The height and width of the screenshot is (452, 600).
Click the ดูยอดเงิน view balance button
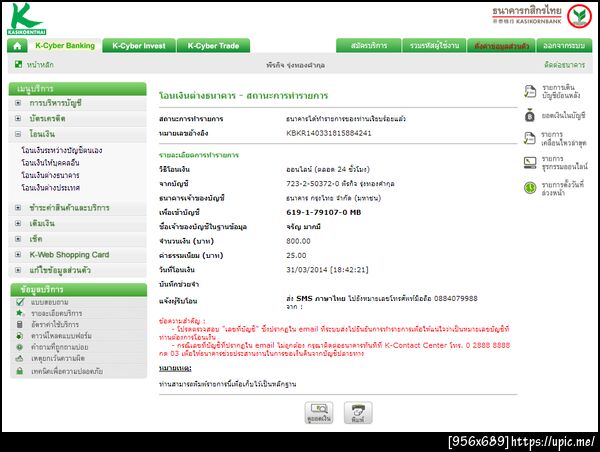pyautogui.click(x=319, y=413)
